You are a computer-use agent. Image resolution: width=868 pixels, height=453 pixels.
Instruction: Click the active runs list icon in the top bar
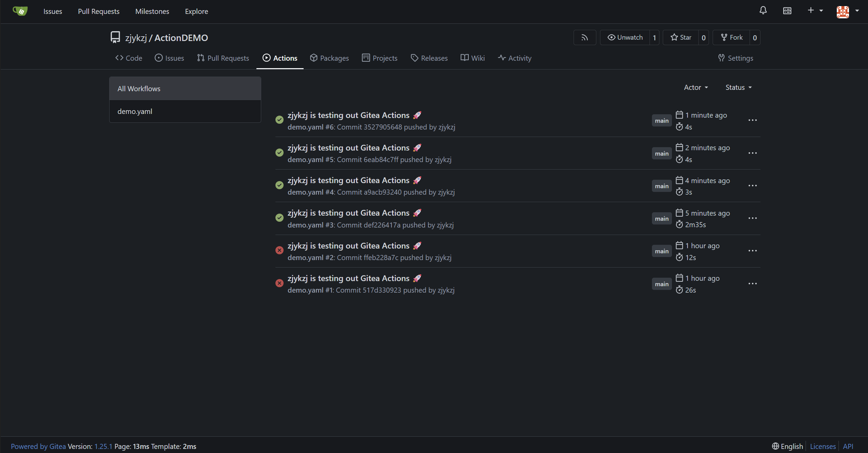point(787,11)
